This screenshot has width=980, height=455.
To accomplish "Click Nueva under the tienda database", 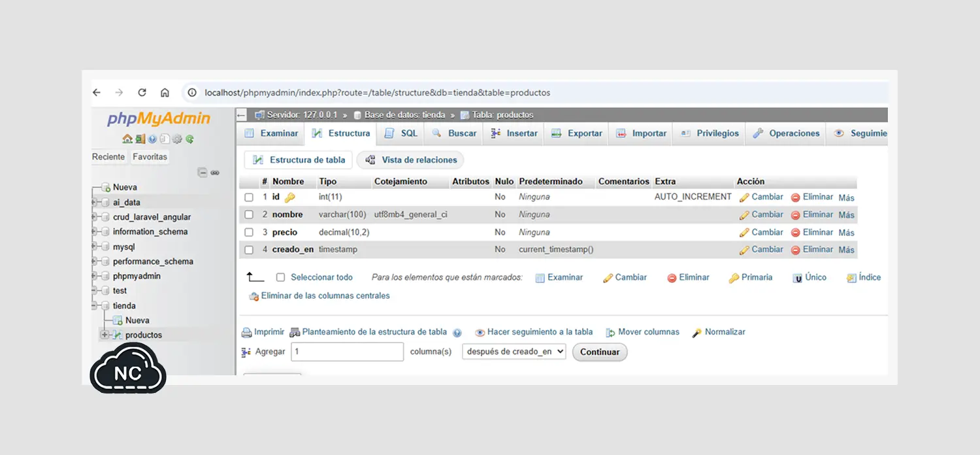I will 137,320.
